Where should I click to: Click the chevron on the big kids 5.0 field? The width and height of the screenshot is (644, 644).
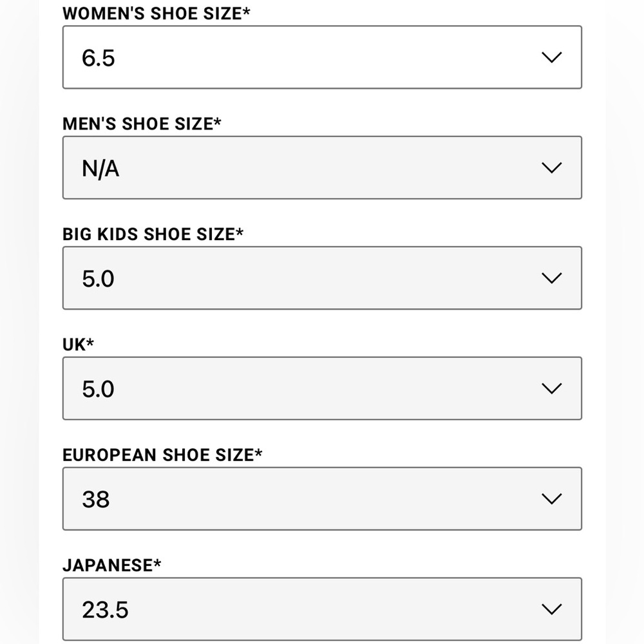tap(551, 278)
